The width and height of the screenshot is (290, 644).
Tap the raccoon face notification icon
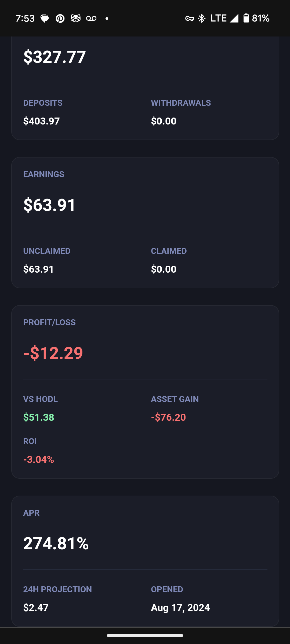tap(76, 19)
